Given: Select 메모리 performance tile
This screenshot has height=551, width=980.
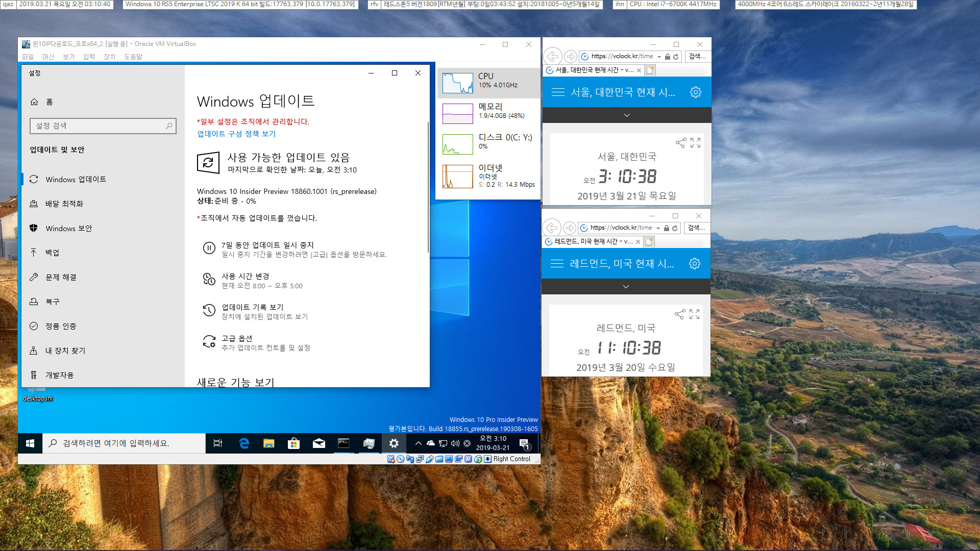Looking at the screenshot, I should pos(488,113).
